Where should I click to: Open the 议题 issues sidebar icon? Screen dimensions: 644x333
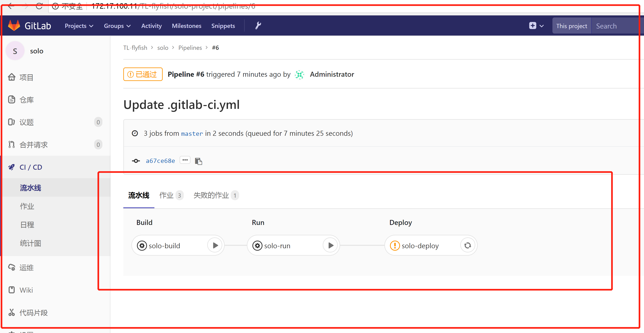tap(12, 122)
